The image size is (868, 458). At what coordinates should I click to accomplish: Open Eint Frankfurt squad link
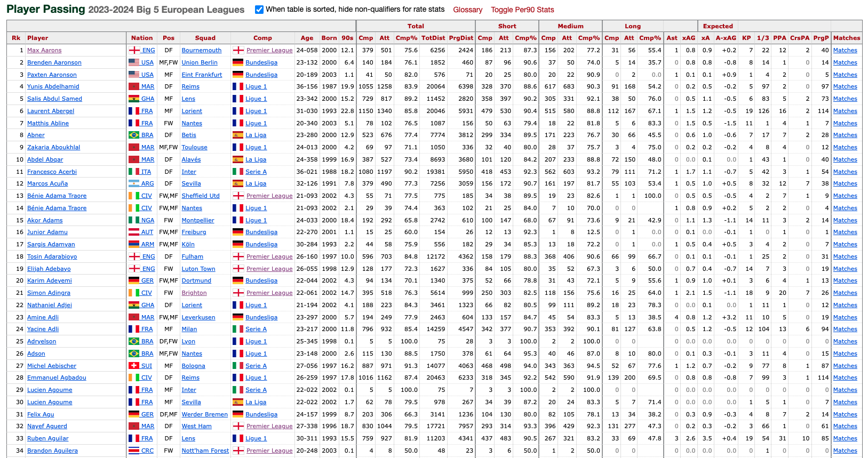click(x=202, y=75)
